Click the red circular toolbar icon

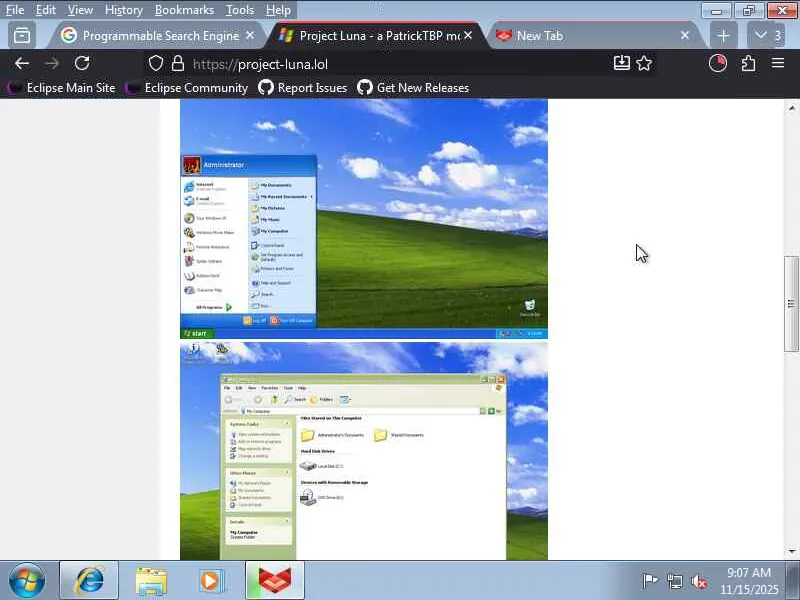[718, 63]
